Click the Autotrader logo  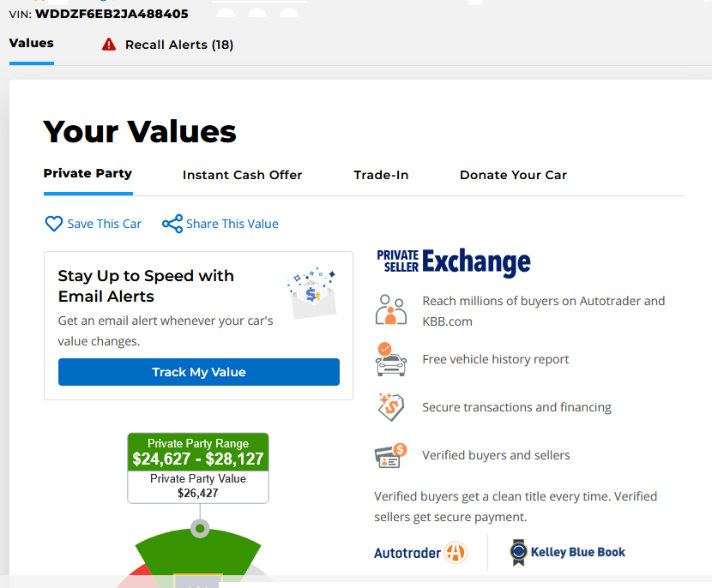point(420,553)
